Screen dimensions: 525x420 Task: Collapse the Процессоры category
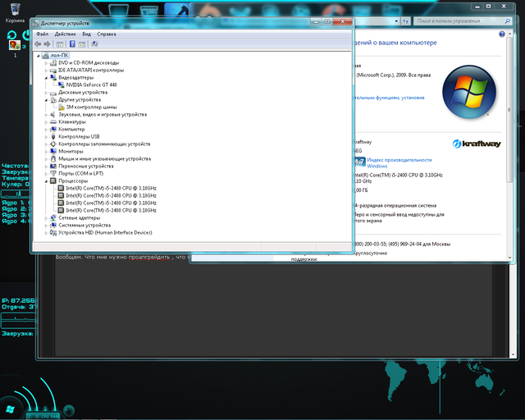pos(46,181)
